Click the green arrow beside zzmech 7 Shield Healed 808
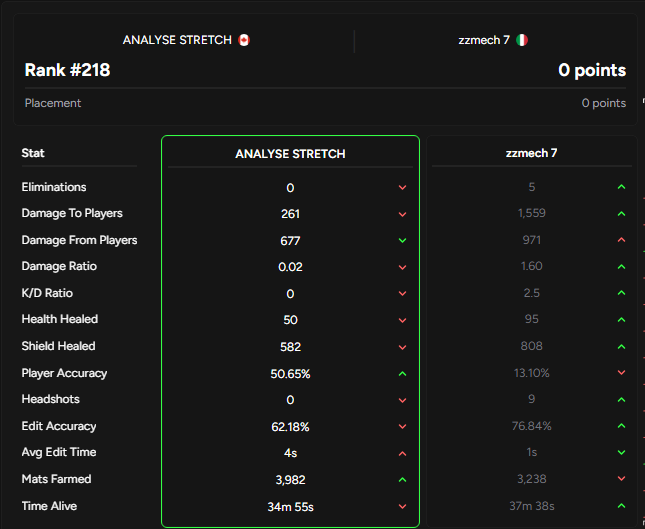The image size is (645, 529). (622, 346)
